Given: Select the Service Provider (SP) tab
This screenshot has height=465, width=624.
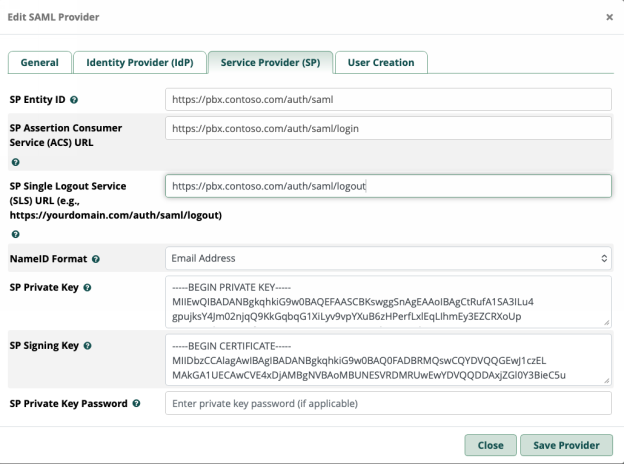Looking at the screenshot, I should (x=269, y=62).
